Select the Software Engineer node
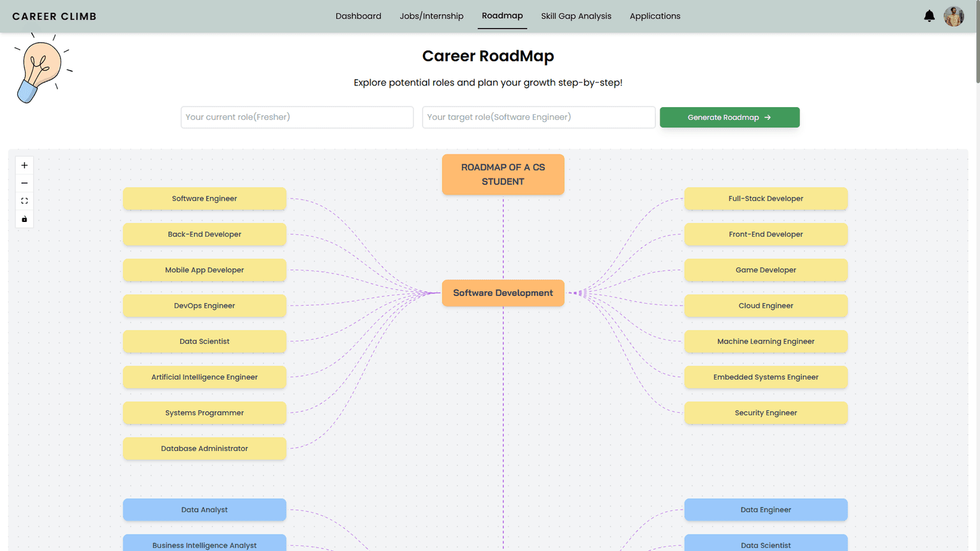 (205, 198)
